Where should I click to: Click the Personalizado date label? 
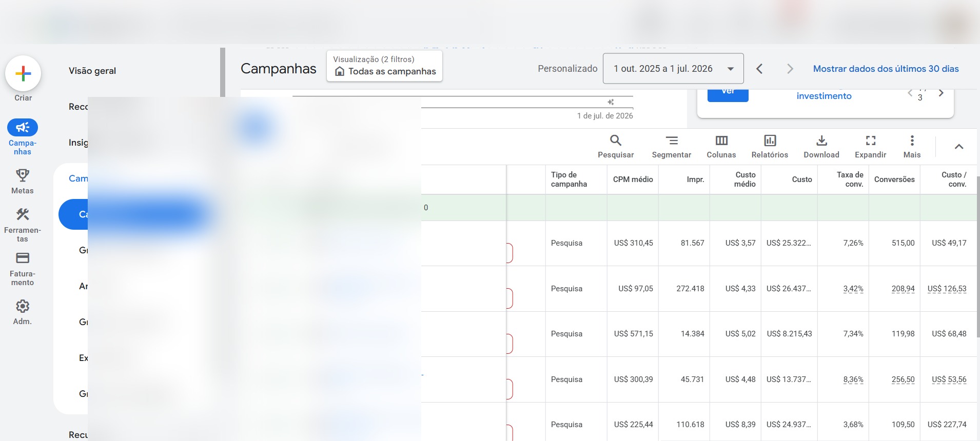(x=567, y=69)
